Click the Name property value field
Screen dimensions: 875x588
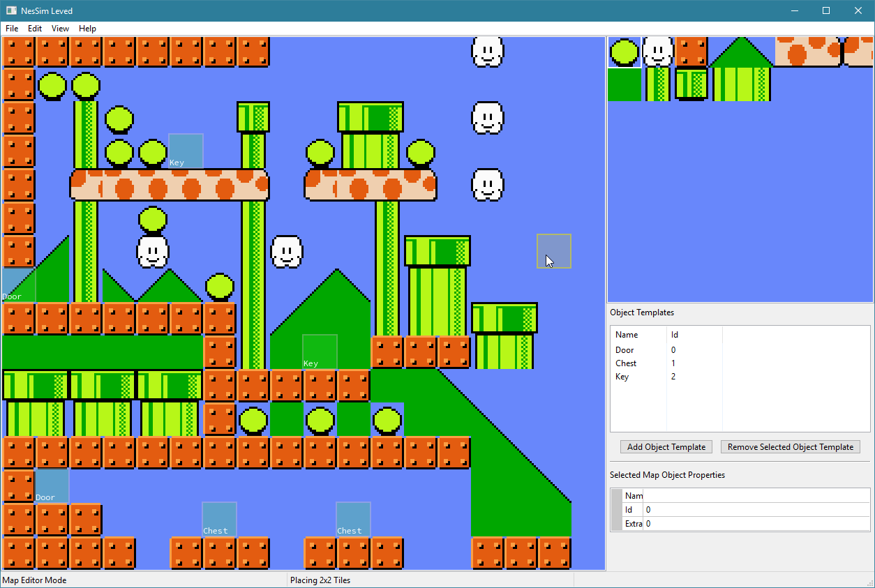(756, 496)
